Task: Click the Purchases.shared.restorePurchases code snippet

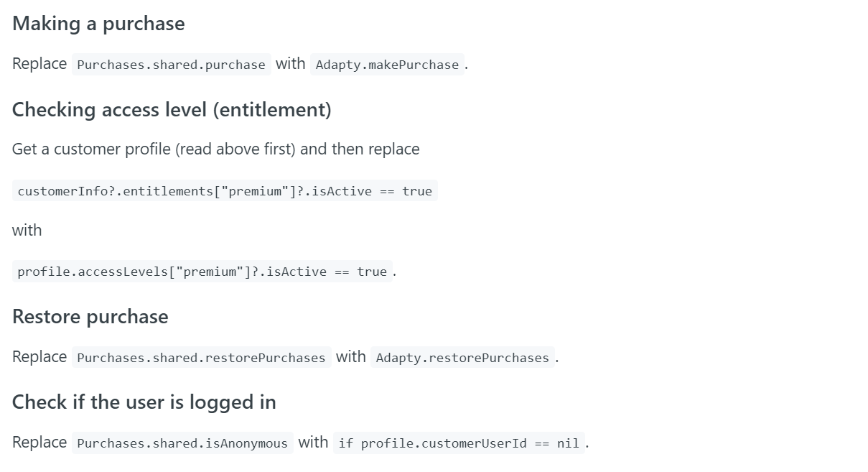Action: point(201,358)
